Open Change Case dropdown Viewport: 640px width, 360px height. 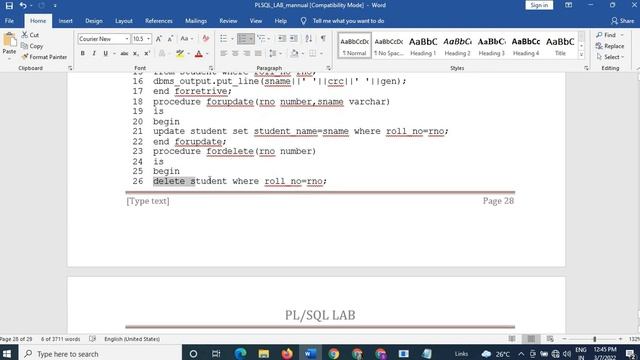pos(186,39)
